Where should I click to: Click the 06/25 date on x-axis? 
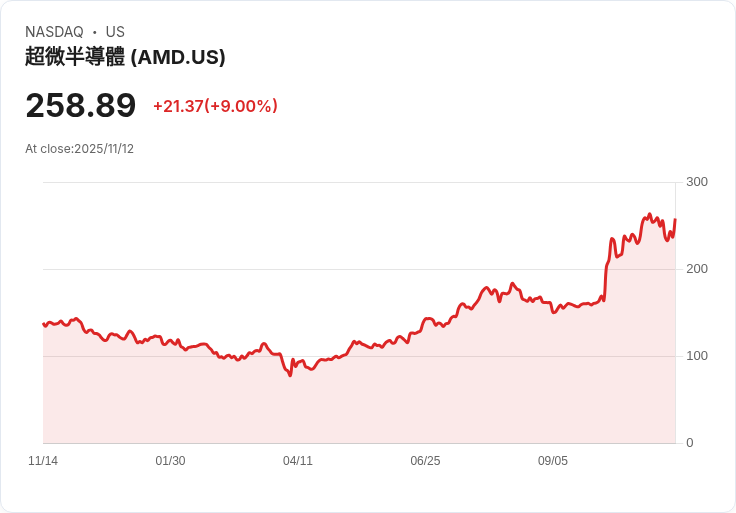(x=425, y=461)
